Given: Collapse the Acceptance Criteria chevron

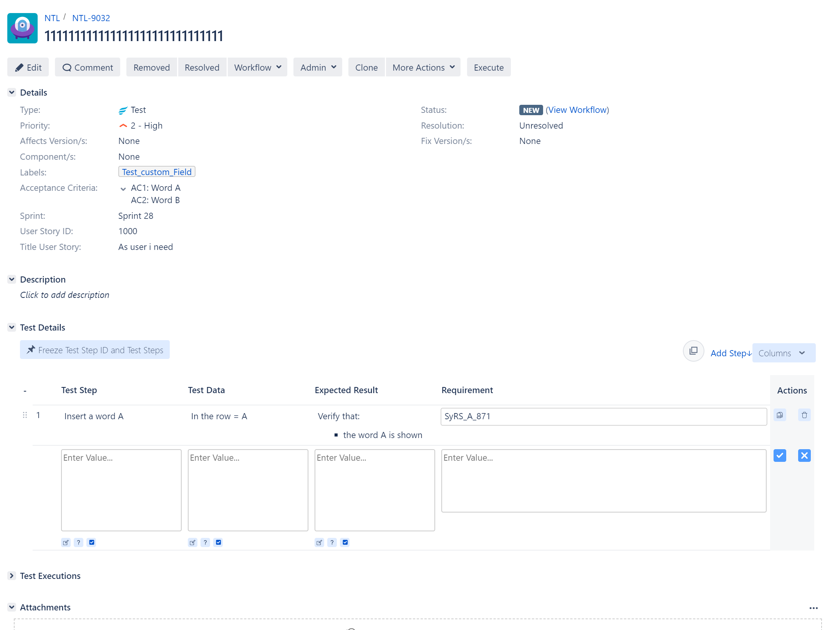Looking at the screenshot, I should tap(123, 189).
